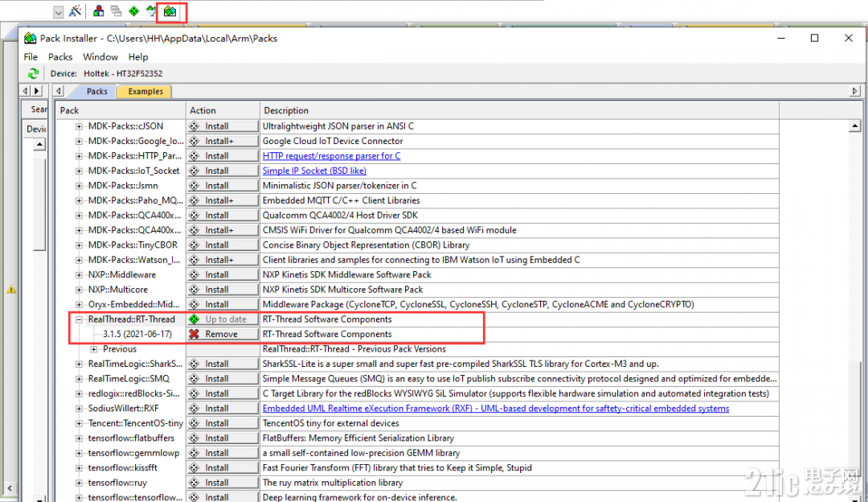Expand the RealTimeLogic::SMQ tree node
868x502 pixels.
[79, 379]
